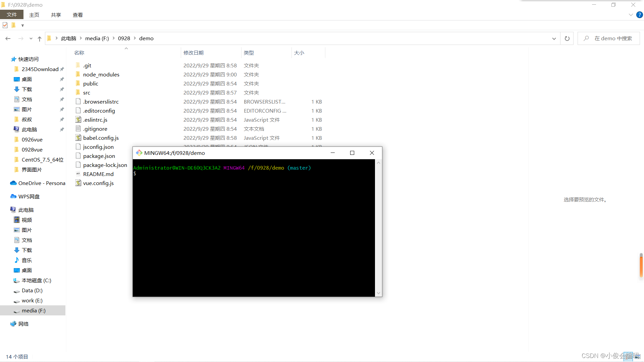Sort files by 大小 column
The height and width of the screenshot is (362, 644).
coord(299,53)
